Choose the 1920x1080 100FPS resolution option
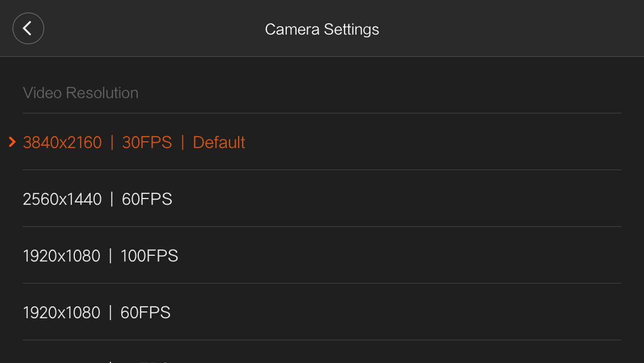 [322, 256]
